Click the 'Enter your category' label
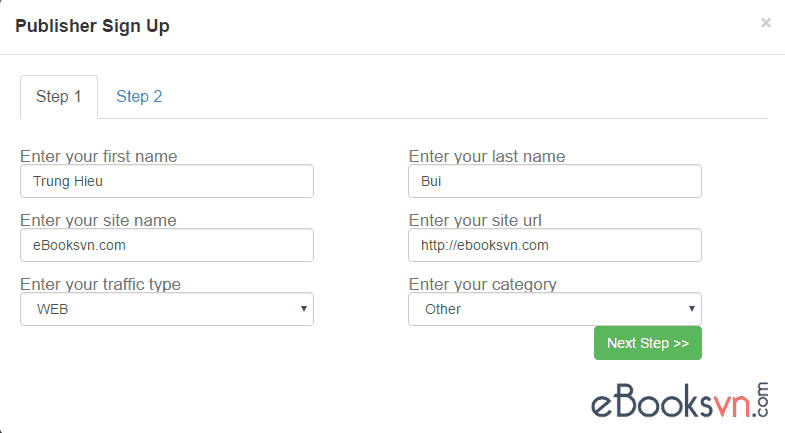 483,284
